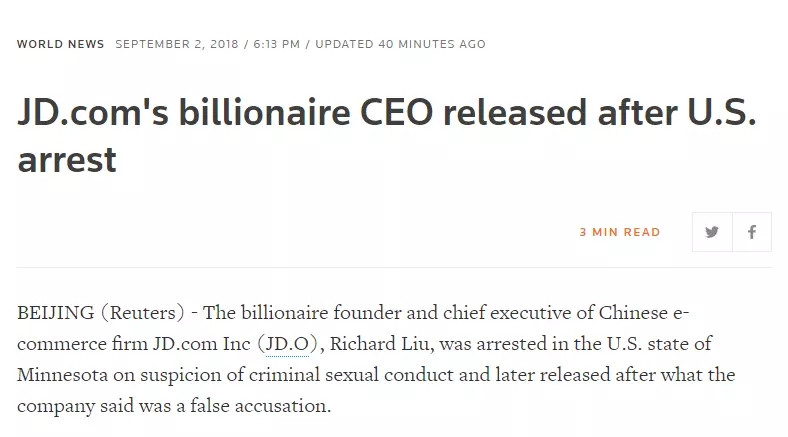
Task: Click the "BEIJING (Reuters)" dateline
Action: point(100,313)
